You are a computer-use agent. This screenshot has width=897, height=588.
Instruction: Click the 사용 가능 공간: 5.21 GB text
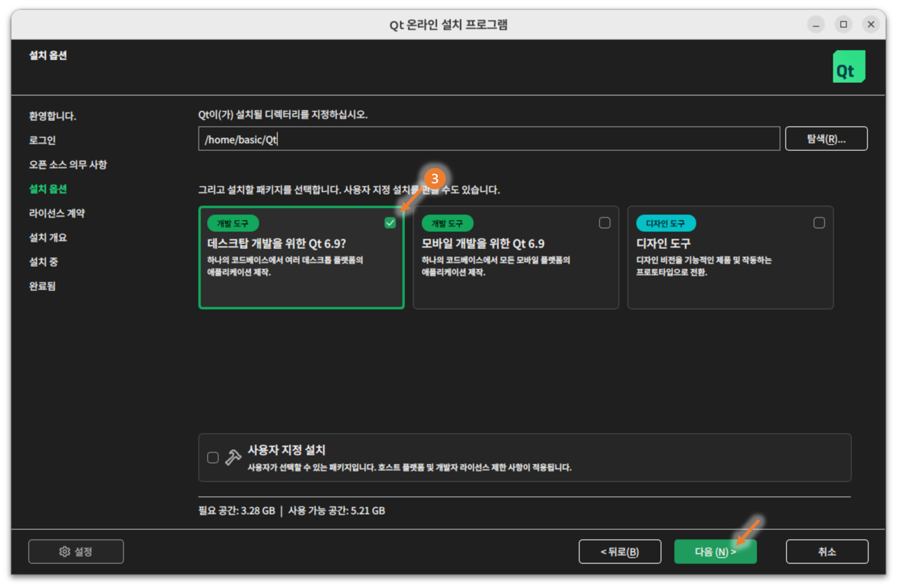(337, 511)
